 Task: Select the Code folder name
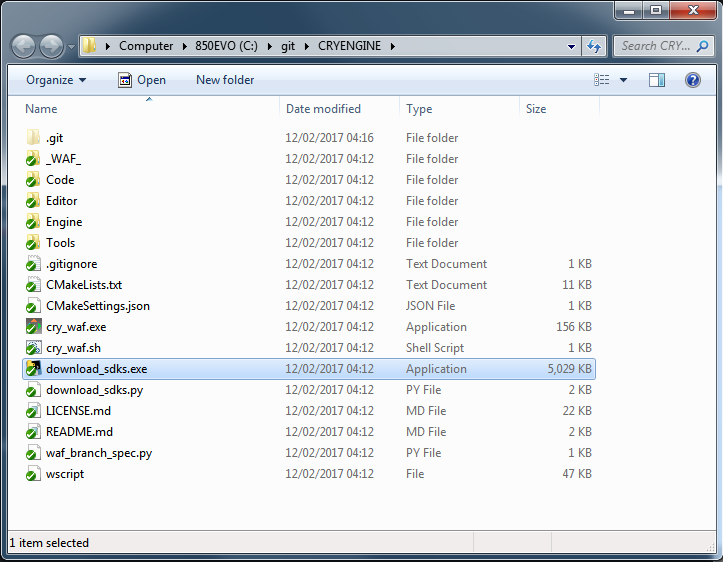pos(60,180)
